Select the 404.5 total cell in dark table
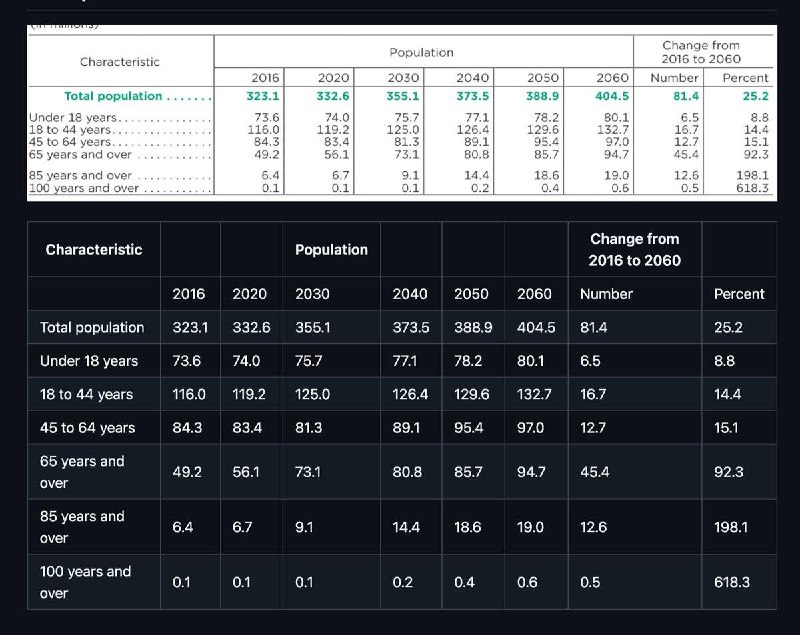This screenshot has height=635, width=800. point(534,328)
